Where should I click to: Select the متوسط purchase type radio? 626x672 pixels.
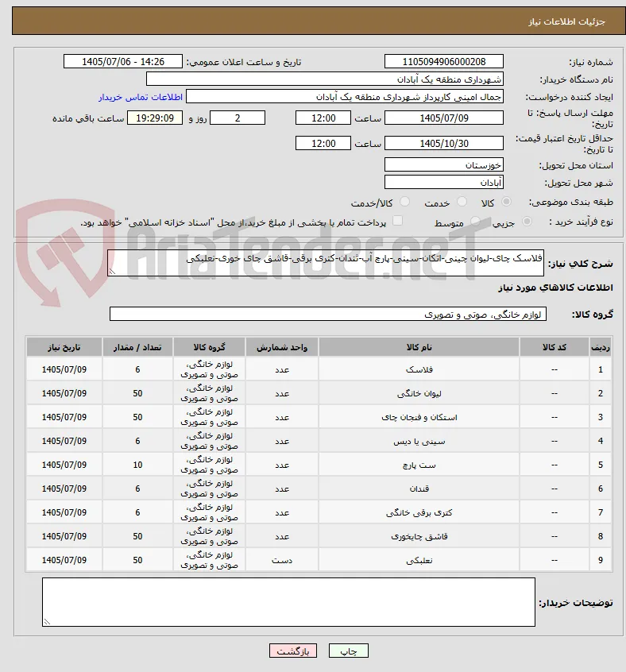tap(475, 222)
